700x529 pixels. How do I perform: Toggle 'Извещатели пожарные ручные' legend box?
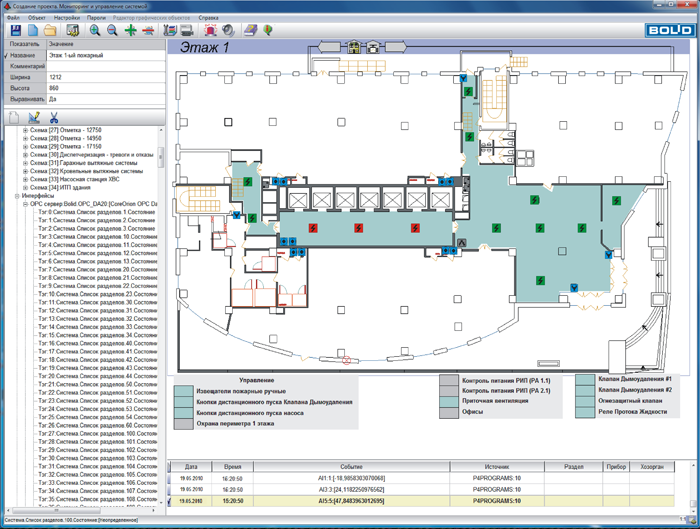[182, 391]
